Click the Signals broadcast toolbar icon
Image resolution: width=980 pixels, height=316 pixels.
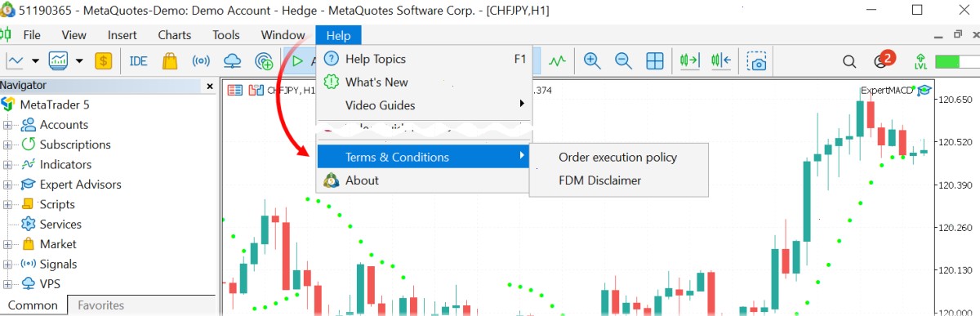point(201,60)
